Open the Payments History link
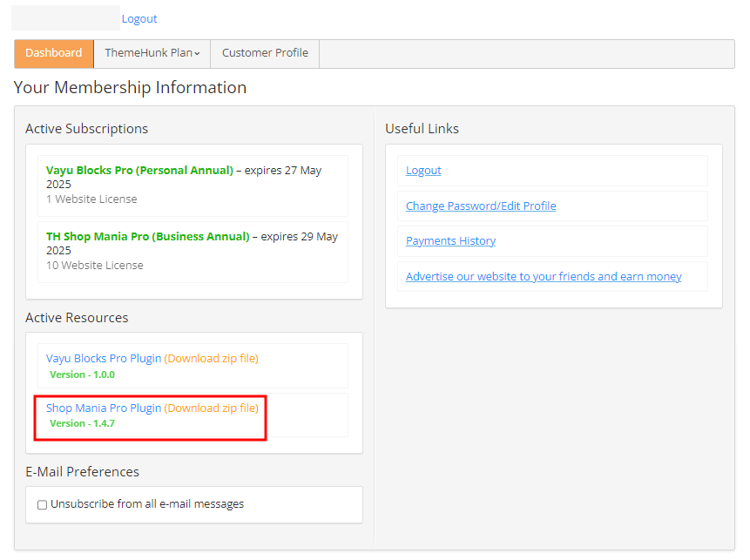Screen dimensions: 750x560 coord(450,240)
